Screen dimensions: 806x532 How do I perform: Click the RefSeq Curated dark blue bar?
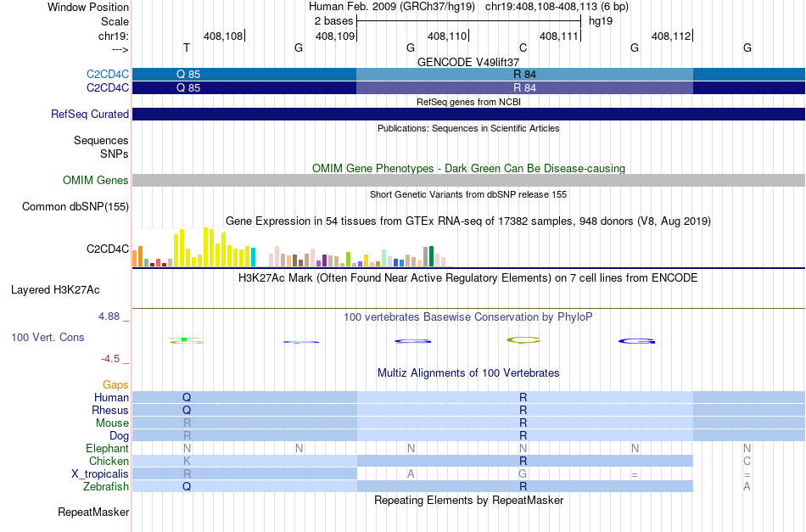(468, 114)
